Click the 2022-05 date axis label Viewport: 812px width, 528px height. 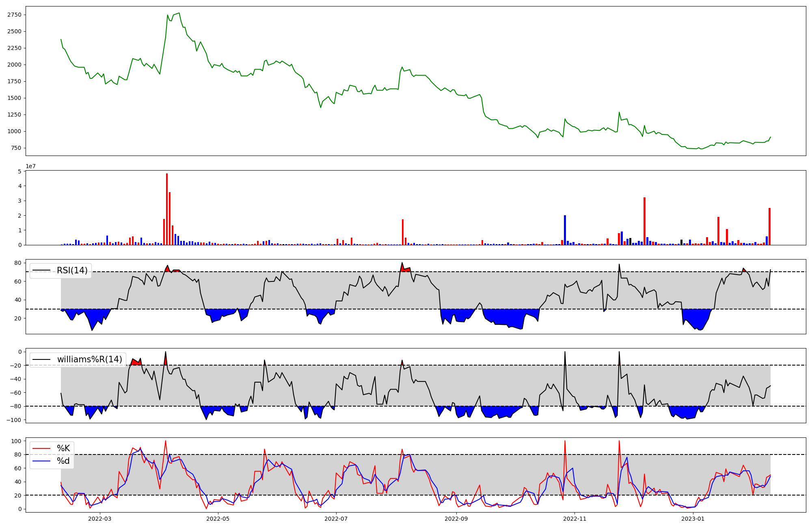[218, 519]
